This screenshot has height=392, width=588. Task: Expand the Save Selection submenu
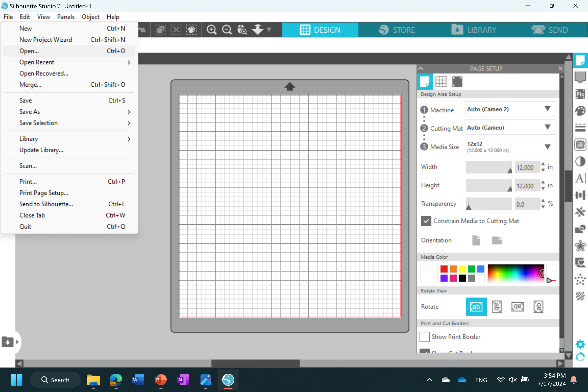(69, 123)
